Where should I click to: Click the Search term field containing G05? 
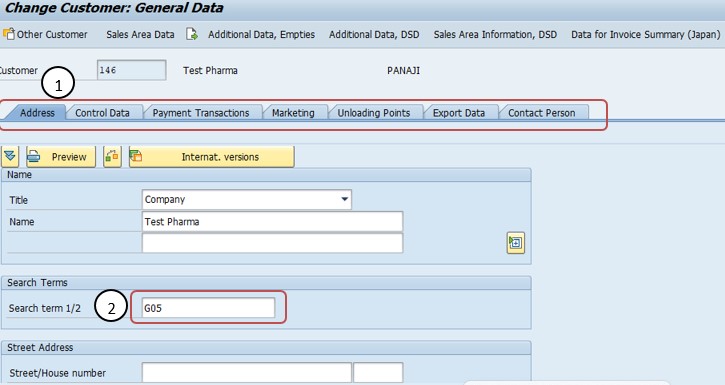208,308
